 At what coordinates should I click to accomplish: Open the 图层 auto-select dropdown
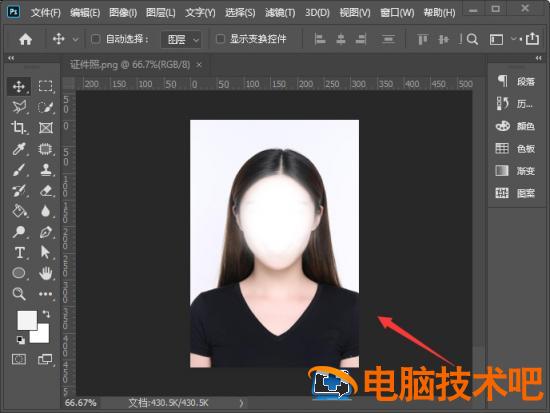point(181,39)
